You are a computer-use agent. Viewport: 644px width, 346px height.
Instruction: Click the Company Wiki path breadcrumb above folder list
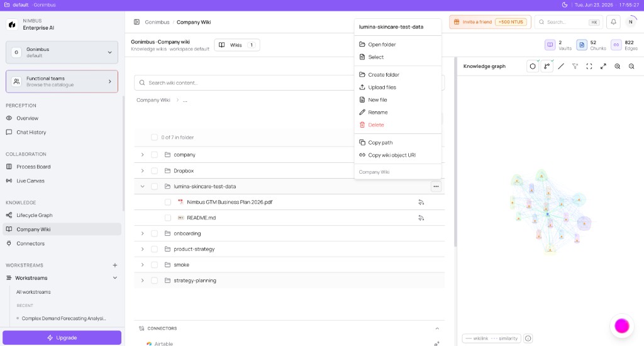(x=153, y=100)
